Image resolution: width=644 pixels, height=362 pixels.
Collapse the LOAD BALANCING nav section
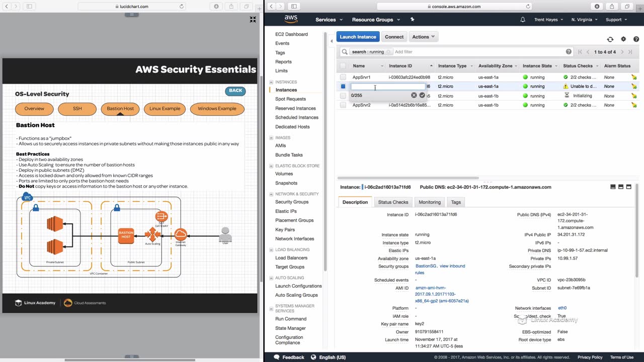272,250
